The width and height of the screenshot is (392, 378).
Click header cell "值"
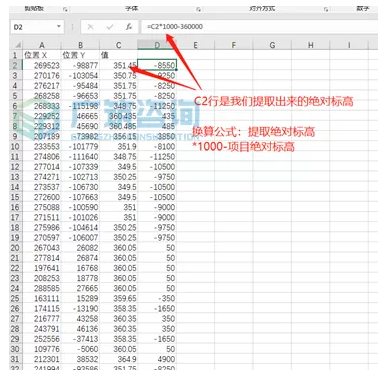[x=119, y=55]
